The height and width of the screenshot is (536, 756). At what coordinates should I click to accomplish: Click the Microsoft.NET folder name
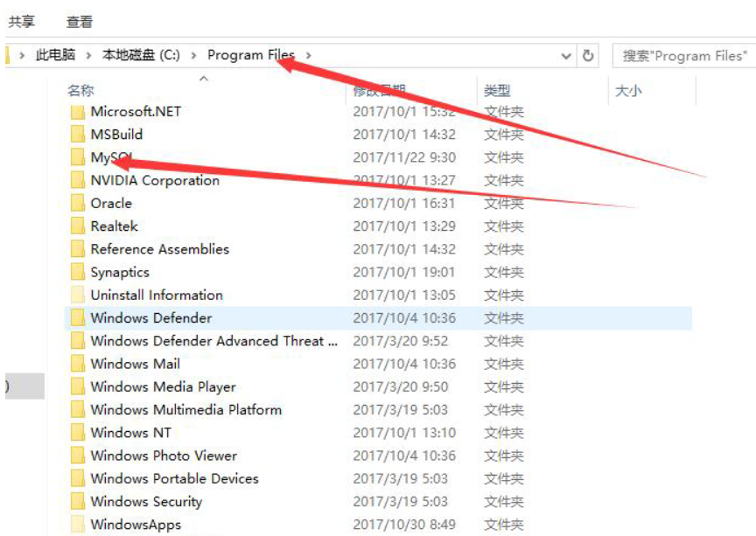[136, 112]
